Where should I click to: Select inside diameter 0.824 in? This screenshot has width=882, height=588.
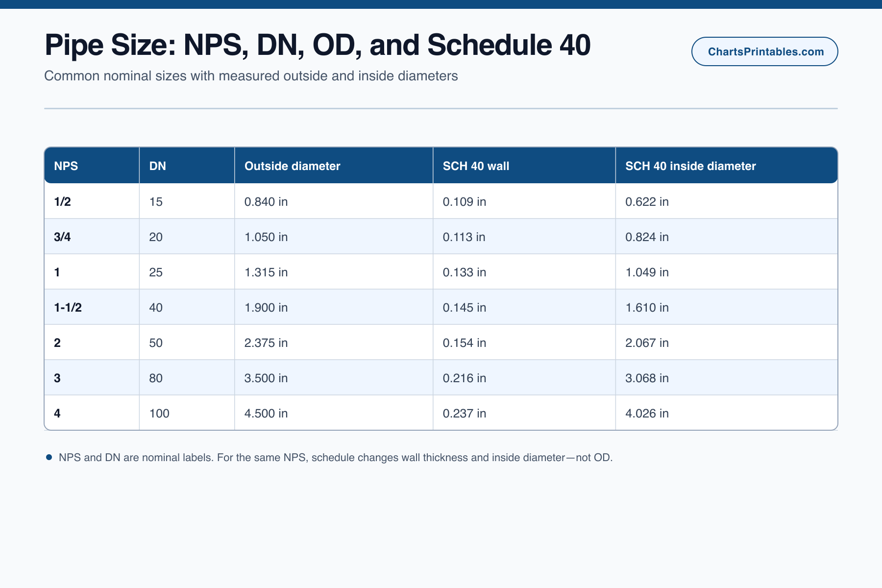727,237
